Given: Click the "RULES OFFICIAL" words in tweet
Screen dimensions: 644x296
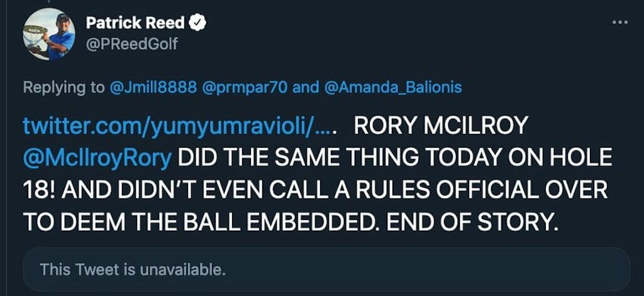Looking at the screenshot, I should [440, 189].
